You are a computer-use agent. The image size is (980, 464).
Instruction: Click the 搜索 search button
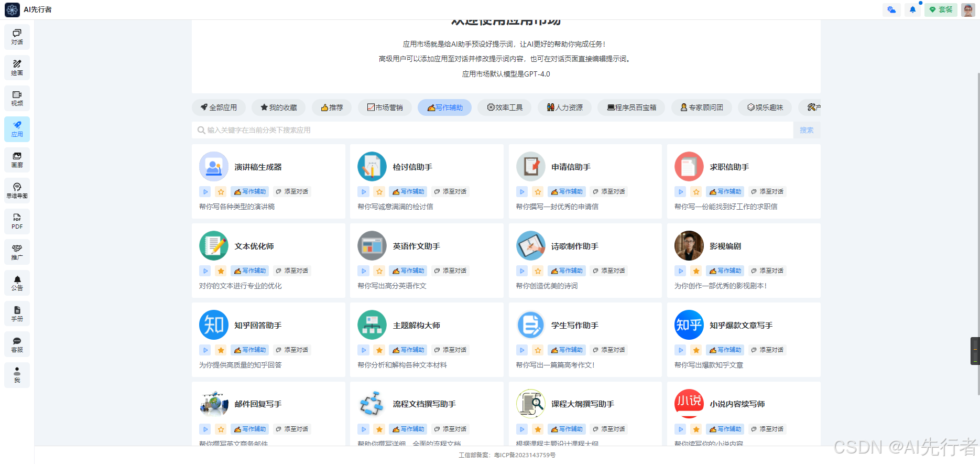[807, 130]
